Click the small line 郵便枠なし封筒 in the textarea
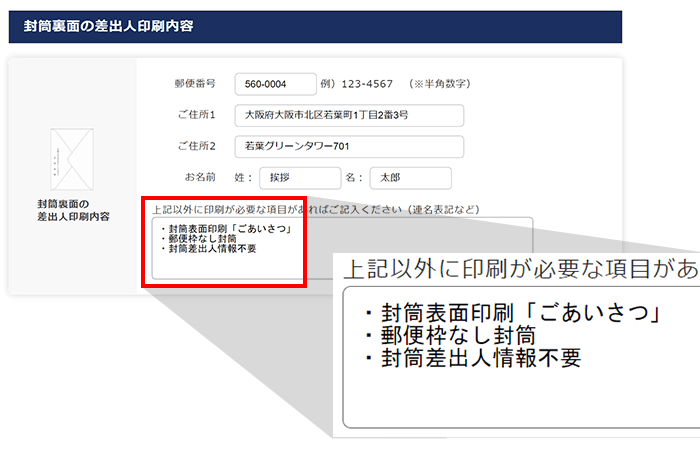 coord(199,239)
